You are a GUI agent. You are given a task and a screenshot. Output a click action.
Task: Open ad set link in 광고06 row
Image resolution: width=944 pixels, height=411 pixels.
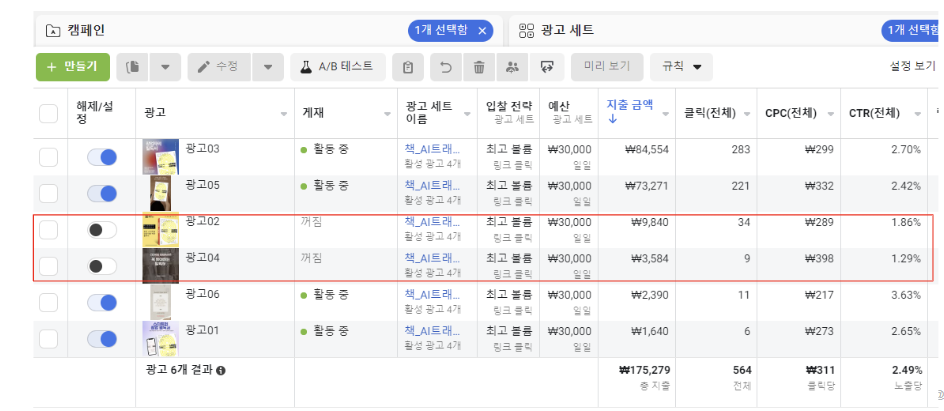coord(432,294)
